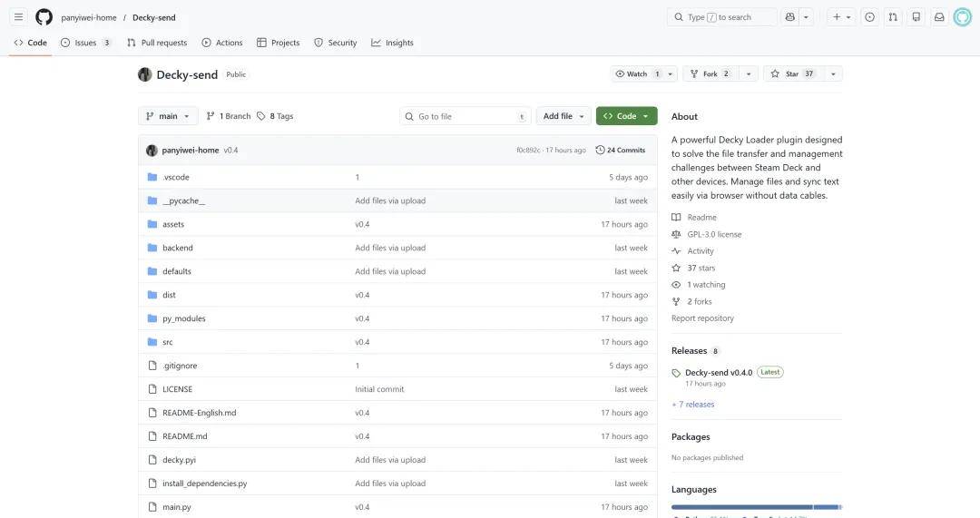Focus the Go to file search field
Image resolution: width=980 pixels, height=518 pixels.
click(x=465, y=116)
